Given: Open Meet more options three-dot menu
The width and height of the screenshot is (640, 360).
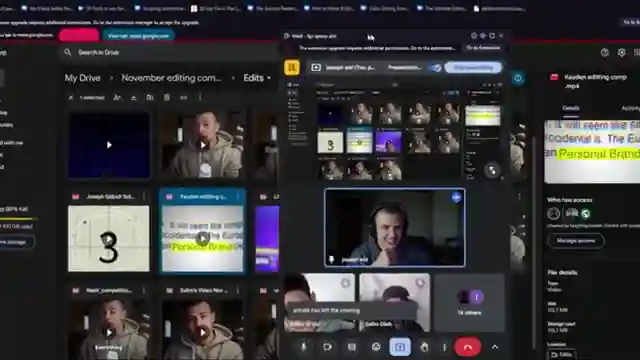Looking at the screenshot, I should point(444,347).
